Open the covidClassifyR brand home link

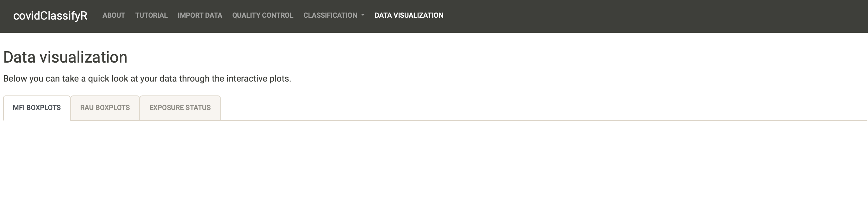click(50, 15)
